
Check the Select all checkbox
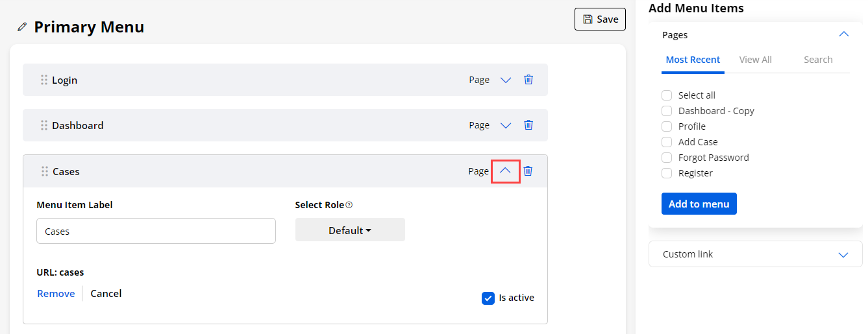pyautogui.click(x=667, y=95)
